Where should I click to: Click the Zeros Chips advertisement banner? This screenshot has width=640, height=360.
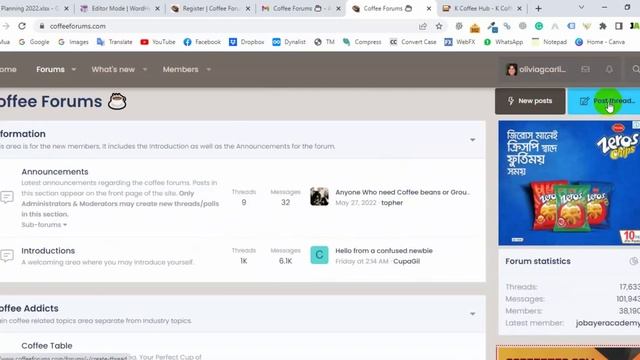pyautogui.click(x=569, y=183)
